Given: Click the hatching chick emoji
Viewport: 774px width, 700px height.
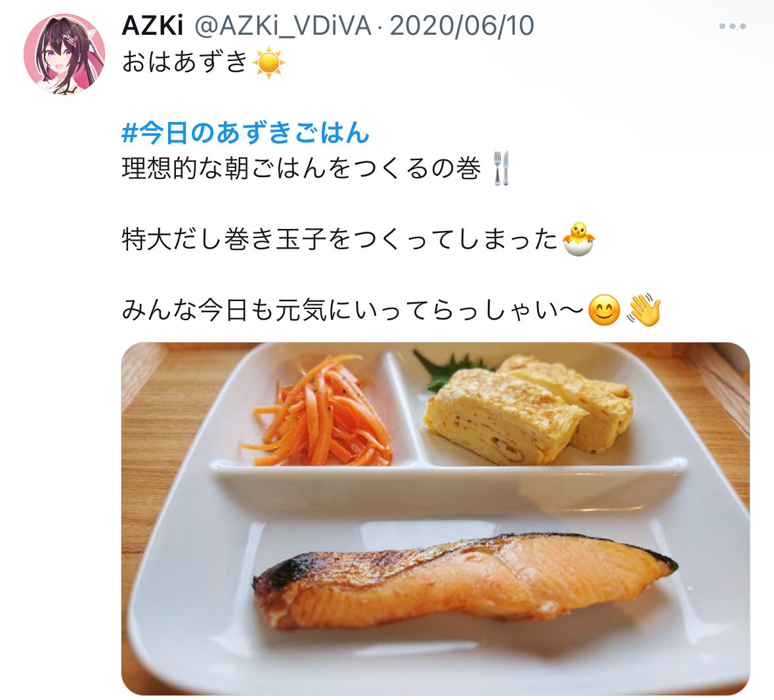Looking at the screenshot, I should (579, 239).
